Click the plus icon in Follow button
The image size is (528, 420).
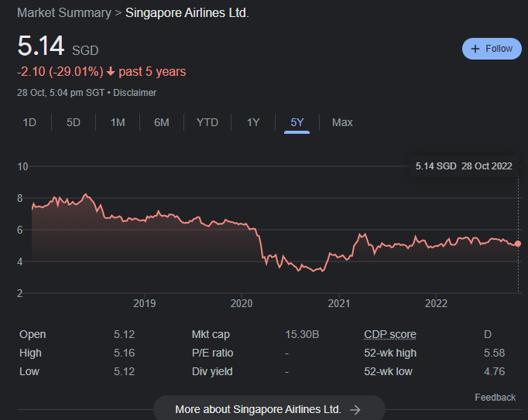point(475,49)
